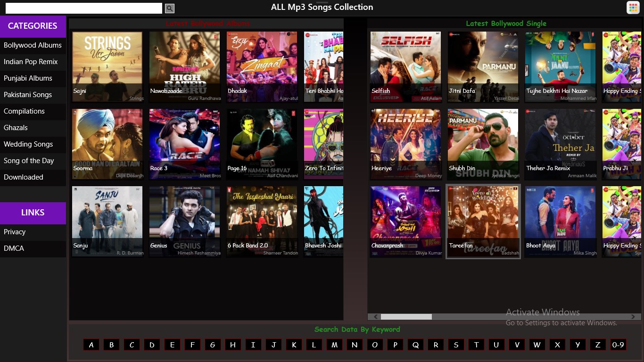Search songs by letter D
This screenshot has width=644, height=362.
pos(152,345)
